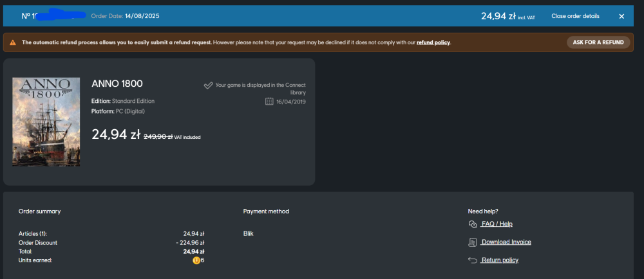This screenshot has height=279, width=644.
Task: Click the X icon to close order details
Action: tap(621, 16)
